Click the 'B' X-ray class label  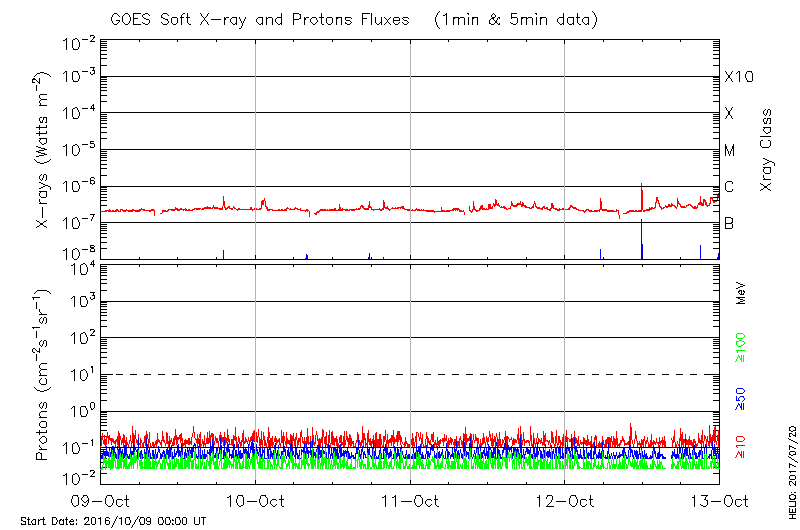click(730, 223)
